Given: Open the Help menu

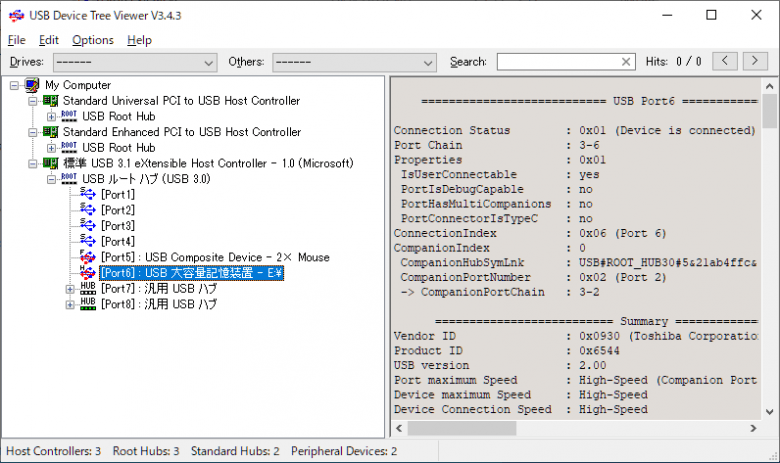Looking at the screenshot, I should click(x=139, y=40).
